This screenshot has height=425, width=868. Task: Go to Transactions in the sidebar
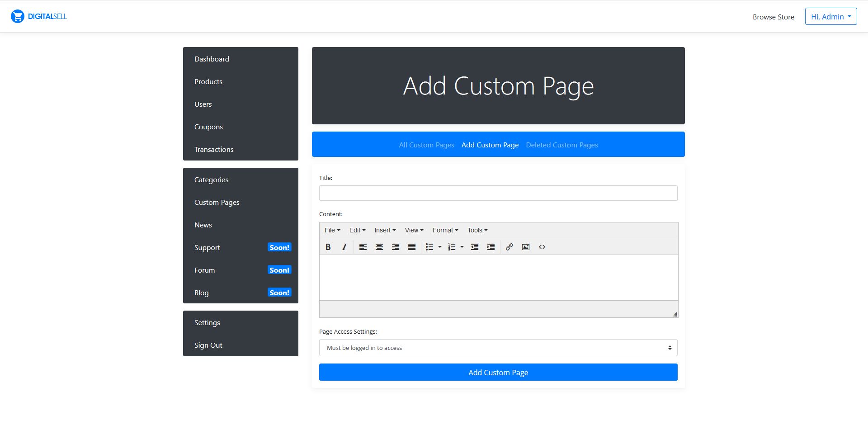click(x=214, y=150)
